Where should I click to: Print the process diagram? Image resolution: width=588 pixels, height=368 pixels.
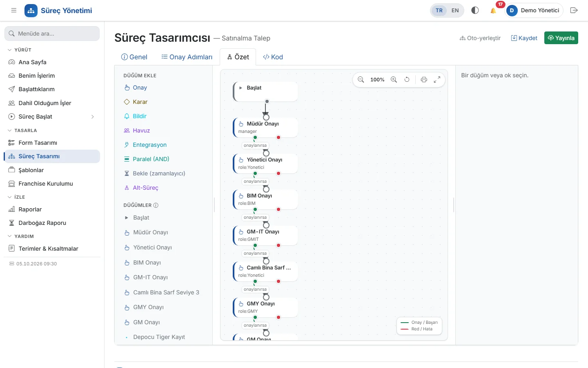[424, 80]
